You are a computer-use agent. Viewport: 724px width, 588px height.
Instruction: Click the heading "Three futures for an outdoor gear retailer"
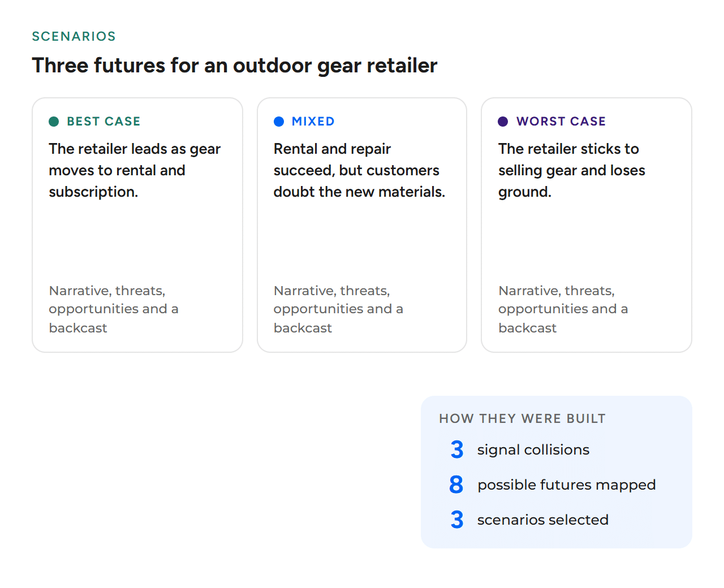pyautogui.click(x=235, y=66)
